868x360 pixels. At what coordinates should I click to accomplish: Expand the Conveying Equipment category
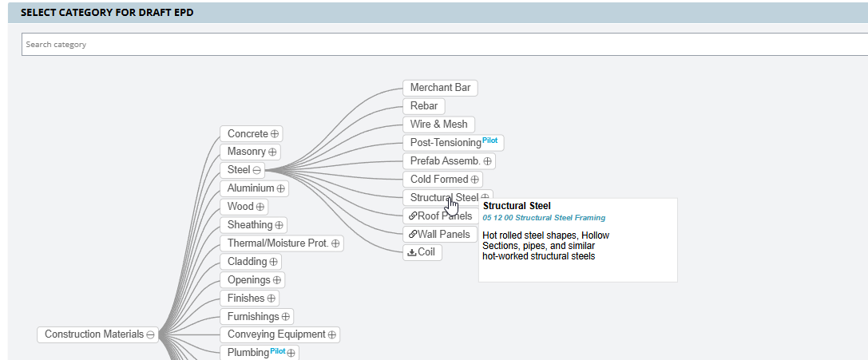click(332, 334)
